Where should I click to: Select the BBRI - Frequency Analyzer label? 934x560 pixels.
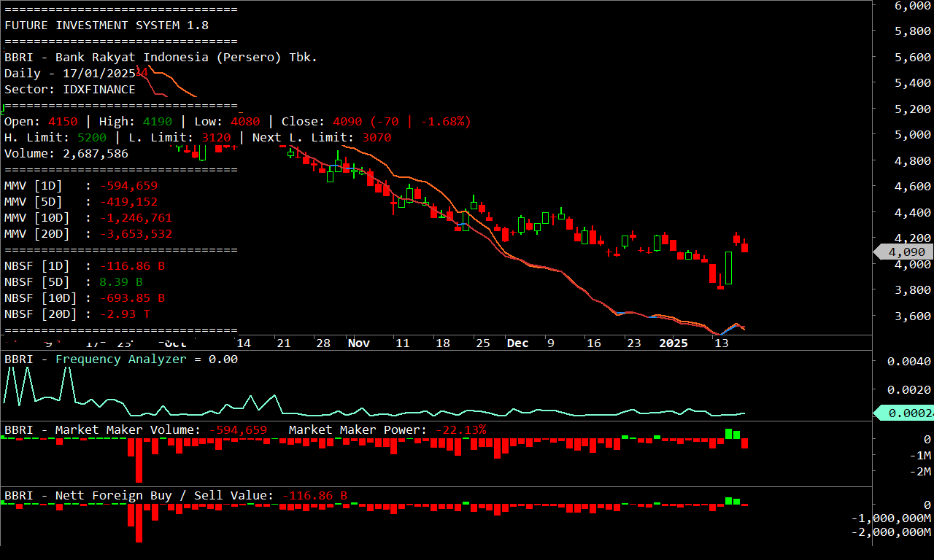coord(96,359)
